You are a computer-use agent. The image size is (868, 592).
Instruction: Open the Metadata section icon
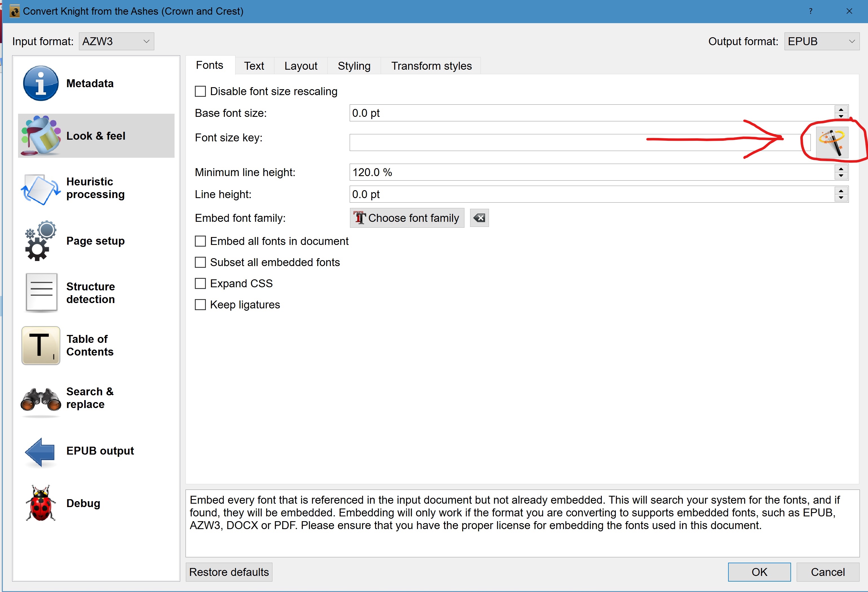pos(41,83)
